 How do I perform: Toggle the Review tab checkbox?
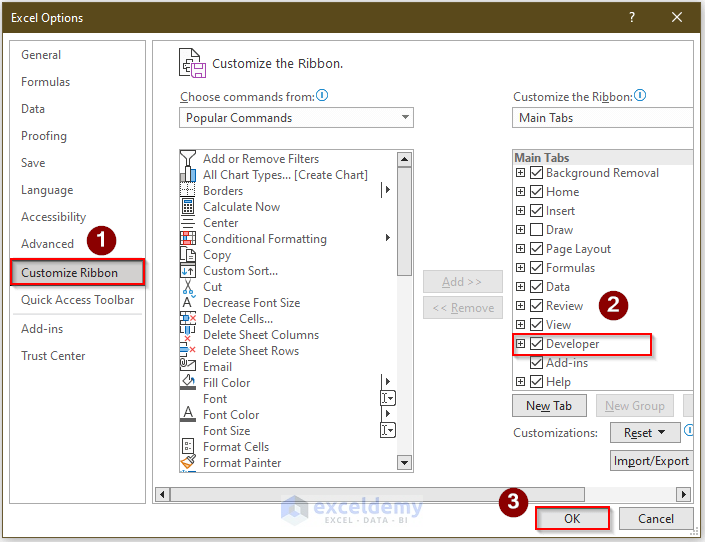(536, 305)
